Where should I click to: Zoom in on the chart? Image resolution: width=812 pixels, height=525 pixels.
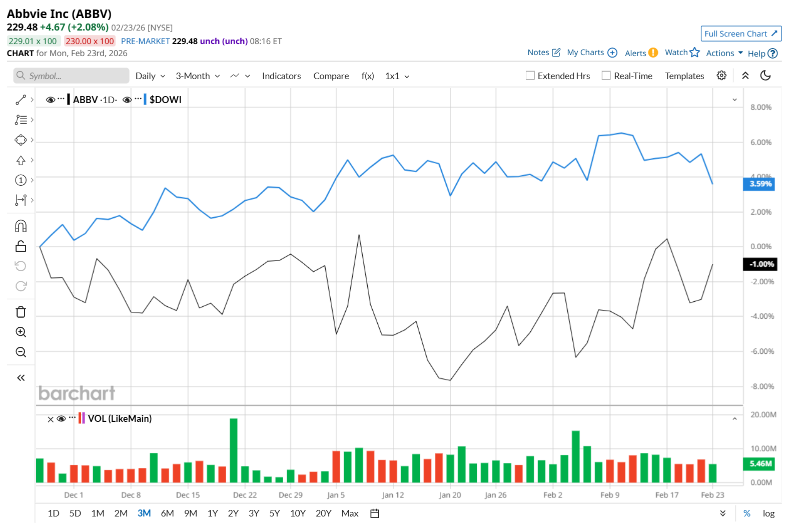pos(21,332)
